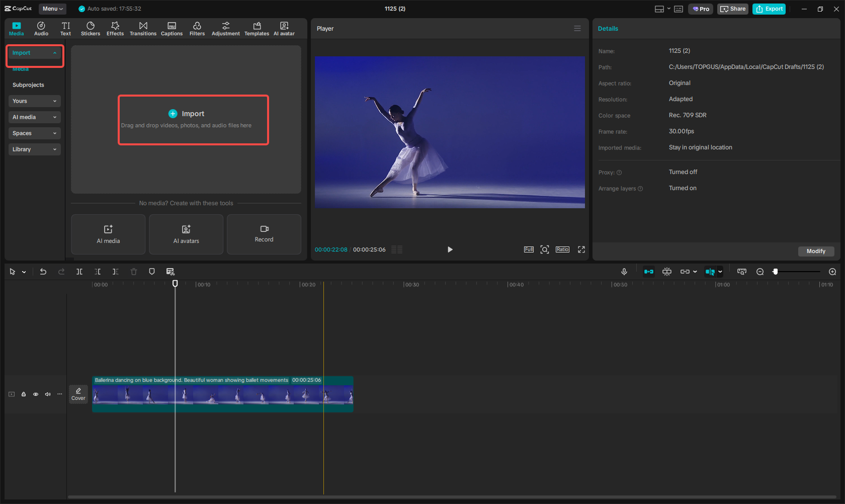This screenshot has height=504, width=845.
Task: Activate freeze frame mask icon in toolbar
Action: tap(151, 272)
